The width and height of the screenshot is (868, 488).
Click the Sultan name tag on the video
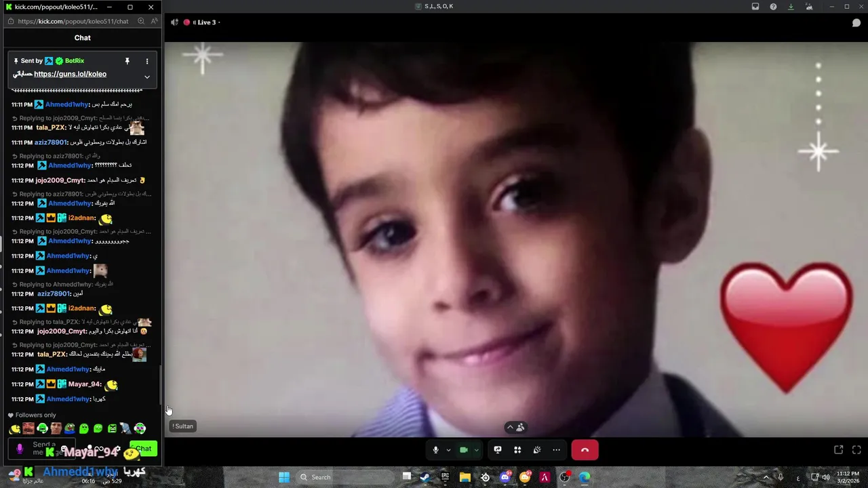(x=183, y=426)
